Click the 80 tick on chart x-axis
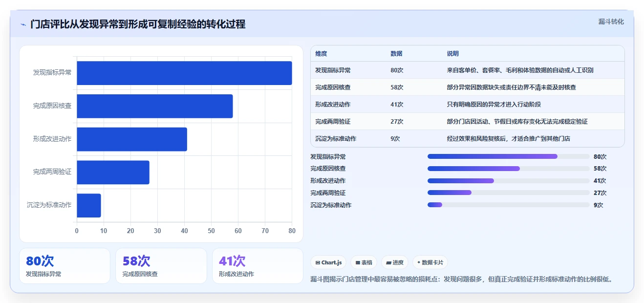This screenshot has height=303, width=644. tap(292, 231)
